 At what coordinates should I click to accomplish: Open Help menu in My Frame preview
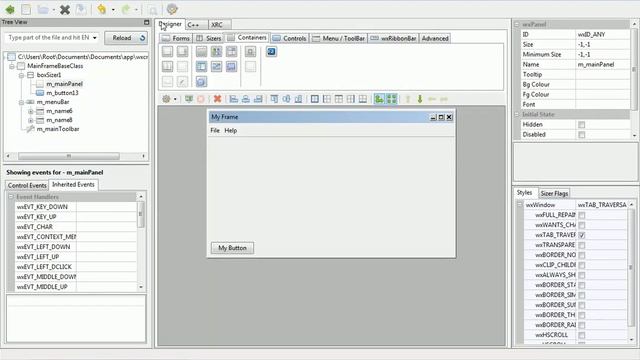(x=231, y=131)
